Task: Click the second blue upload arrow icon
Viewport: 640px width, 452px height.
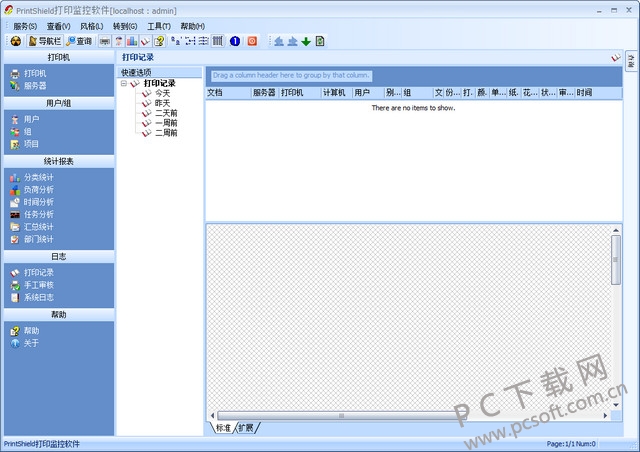Action: (292, 41)
